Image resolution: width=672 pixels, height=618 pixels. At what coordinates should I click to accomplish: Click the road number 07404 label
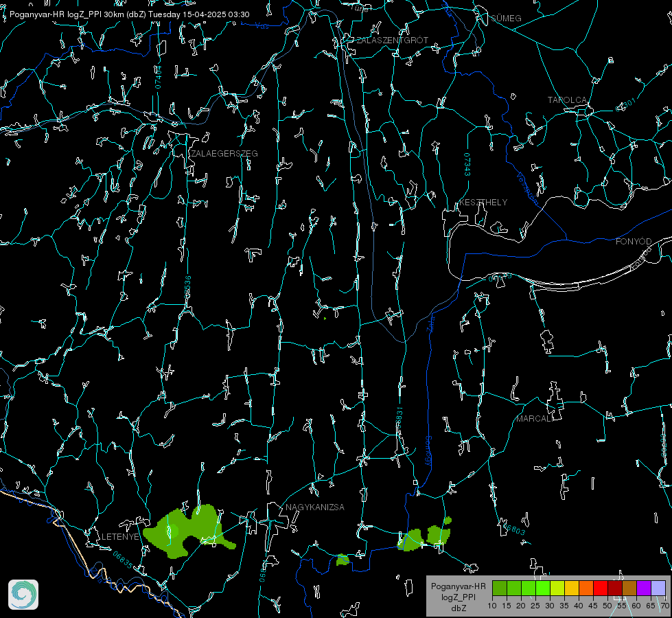point(159,78)
